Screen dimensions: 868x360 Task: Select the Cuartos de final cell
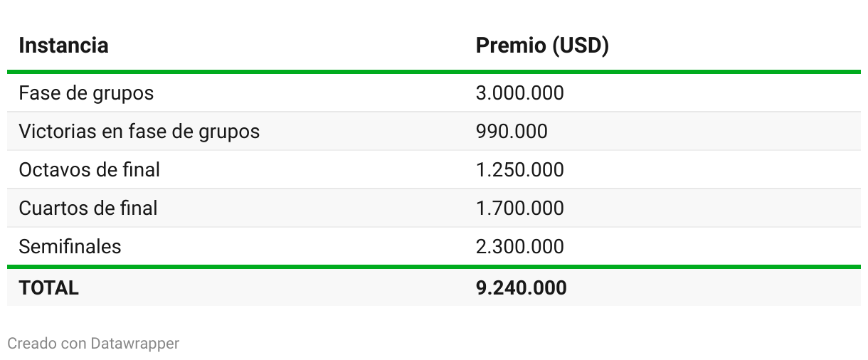coord(88,208)
